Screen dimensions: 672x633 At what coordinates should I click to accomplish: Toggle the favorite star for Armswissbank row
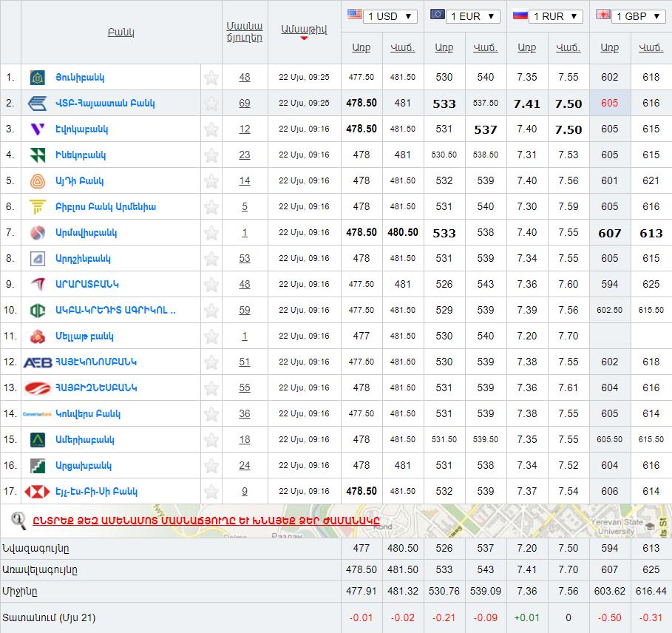(211, 232)
